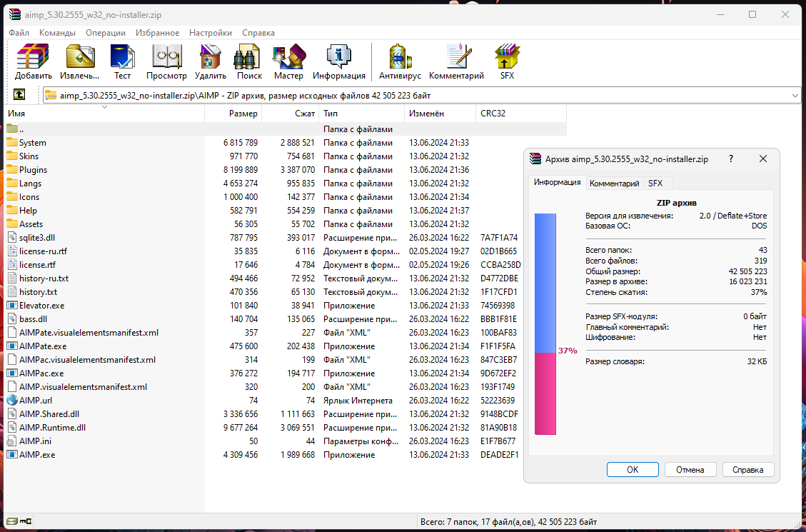Open the Справка menu in the menu bar
806x532 pixels.
[x=258, y=32]
